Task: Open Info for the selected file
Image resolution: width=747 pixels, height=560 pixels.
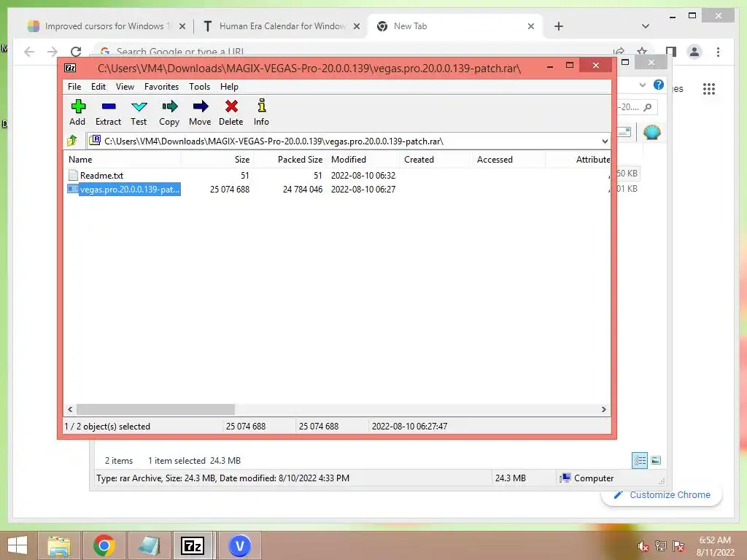Action: (261, 112)
